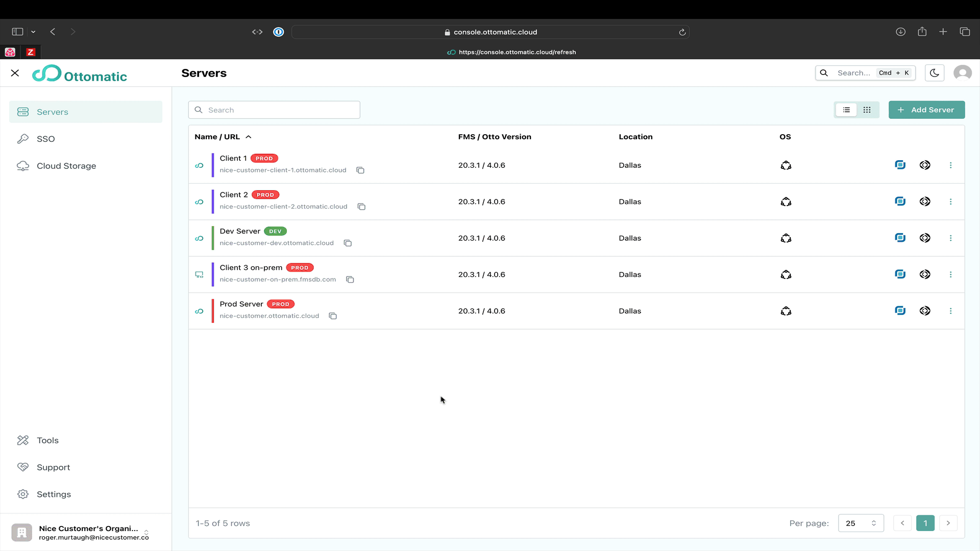Viewport: 980px width, 551px height.
Task: Open Otto console for Dev Server
Action: [925, 238]
